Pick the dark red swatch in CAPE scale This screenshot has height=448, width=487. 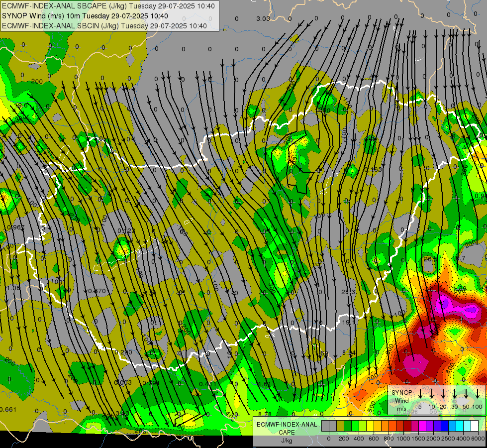pyautogui.click(x=407, y=426)
